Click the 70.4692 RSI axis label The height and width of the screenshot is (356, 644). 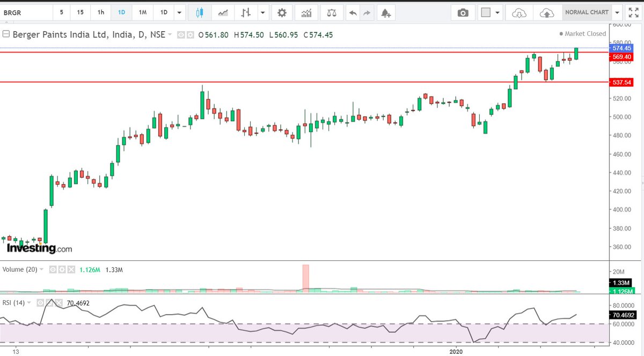click(623, 315)
